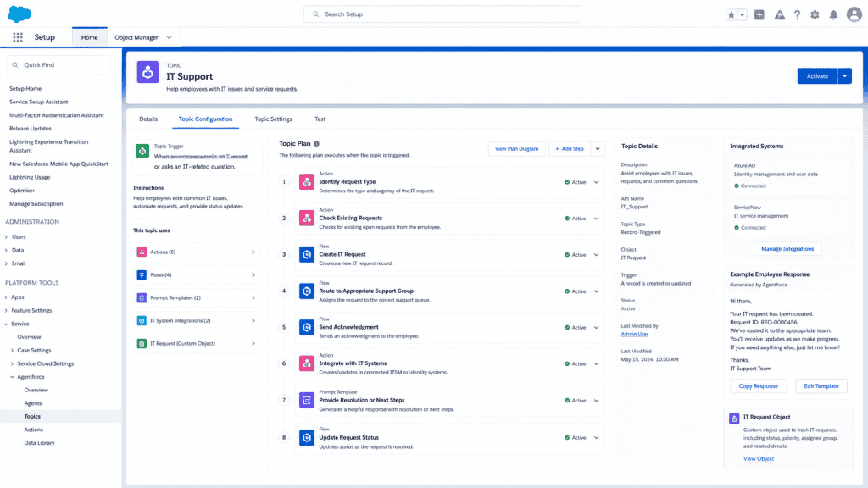Click the IT Support topic icon

(x=147, y=72)
